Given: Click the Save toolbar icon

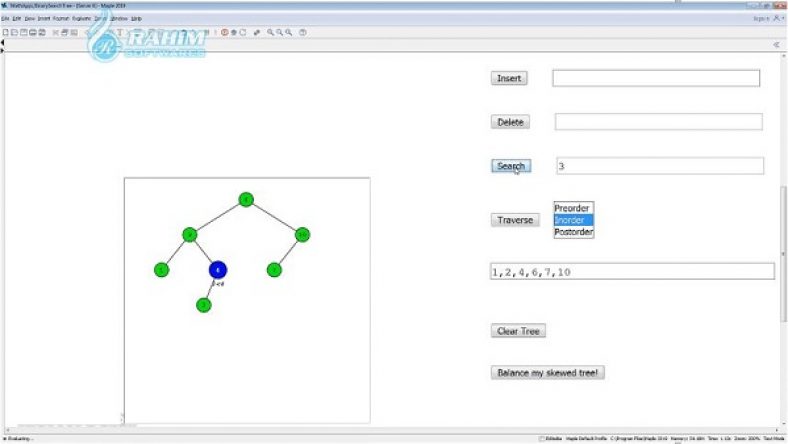Looking at the screenshot, I should pos(24,32).
